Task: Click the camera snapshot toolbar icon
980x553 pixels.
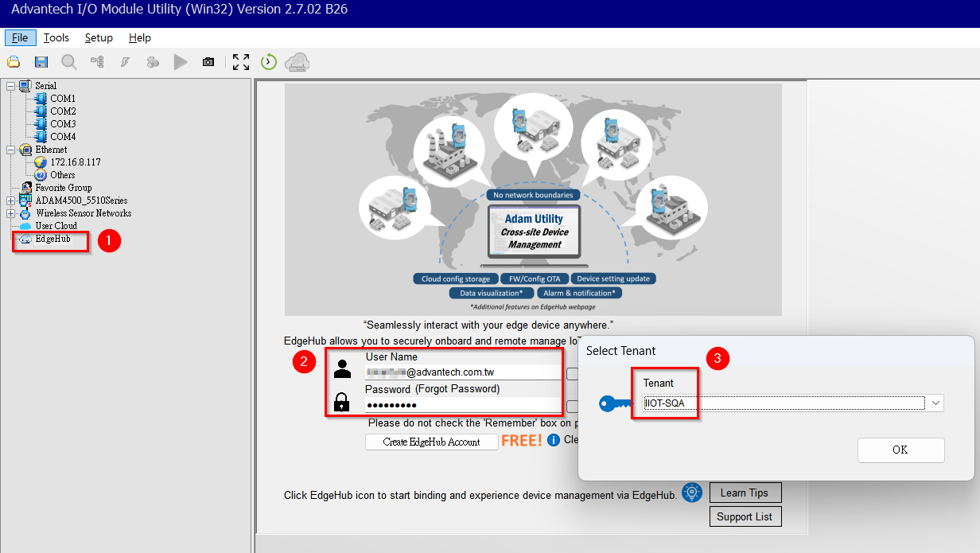Action: [x=208, y=62]
